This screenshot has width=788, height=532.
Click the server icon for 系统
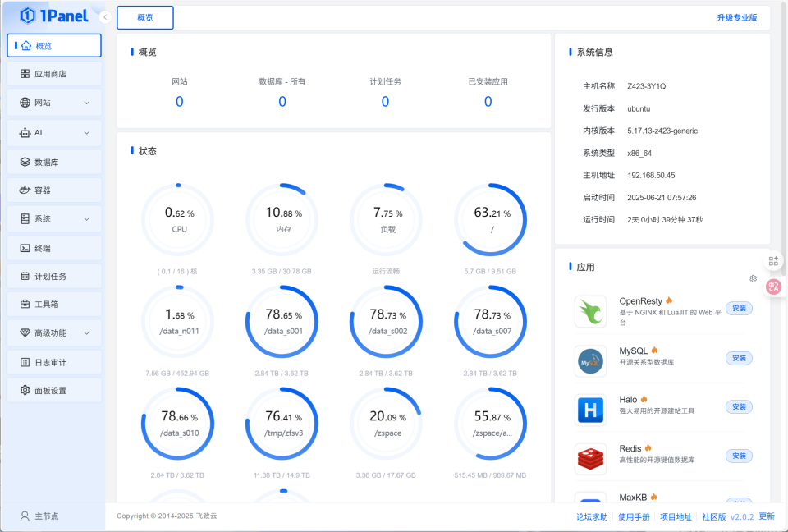point(25,218)
